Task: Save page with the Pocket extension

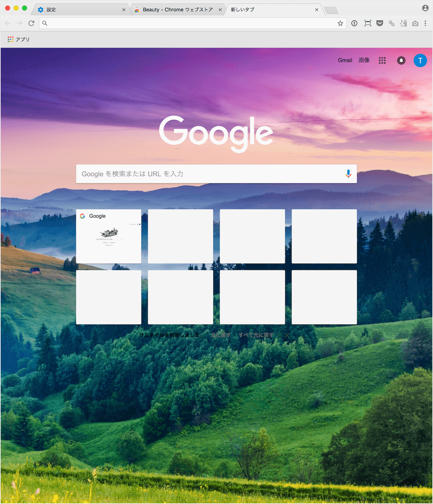Action: point(380,23)
